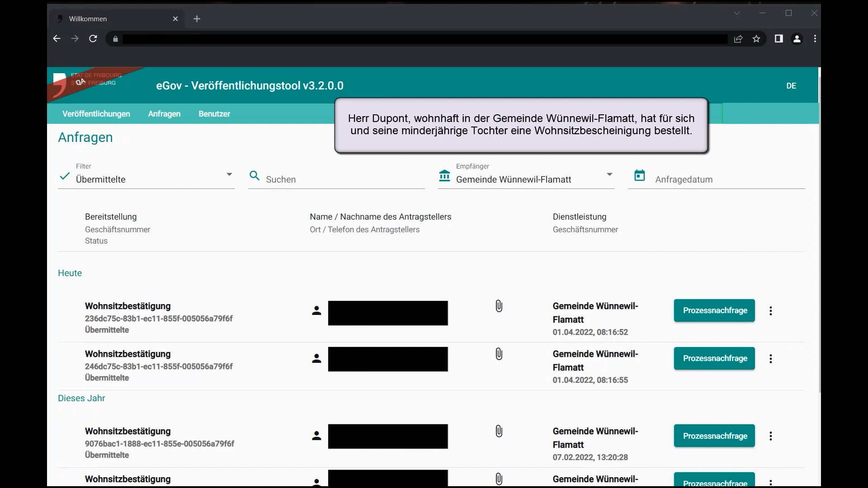
Task: Click the person icon in 246dc75c row
Action: pyautogui.click(x=316, y=359)
